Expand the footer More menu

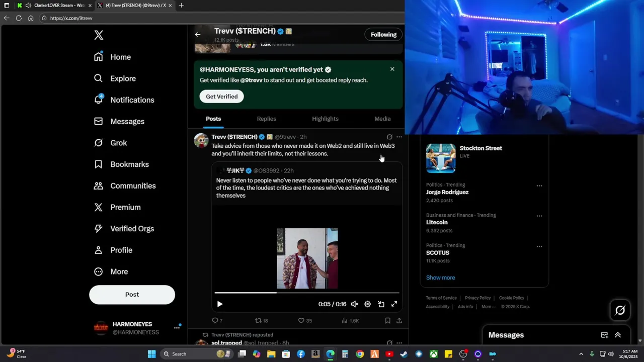pos(488,307)
